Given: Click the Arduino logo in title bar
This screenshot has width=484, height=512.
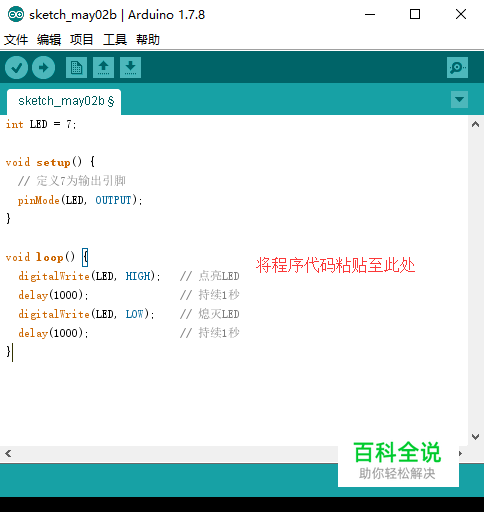Looking at the screenshot, I should point(16,14).
